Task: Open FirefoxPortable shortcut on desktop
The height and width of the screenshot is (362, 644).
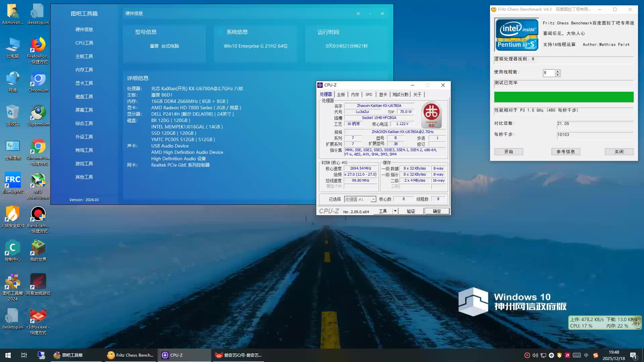Action: pyautogui.click(x=38, y=50)
